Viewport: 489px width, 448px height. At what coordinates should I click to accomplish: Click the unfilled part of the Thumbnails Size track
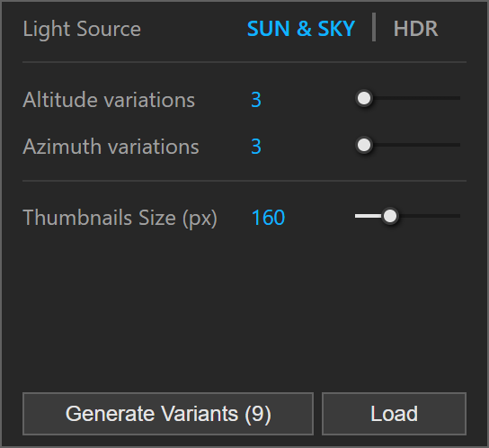click(429, 216)
